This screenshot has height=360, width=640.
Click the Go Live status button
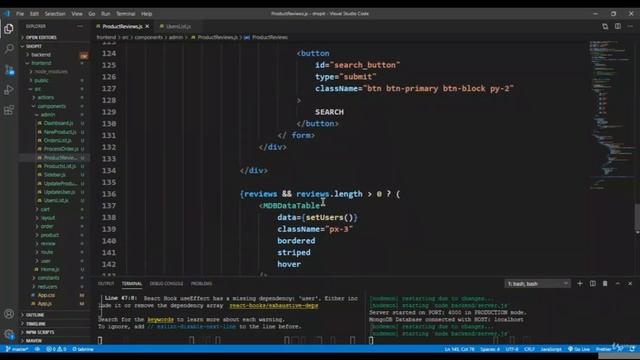point(579,349)
